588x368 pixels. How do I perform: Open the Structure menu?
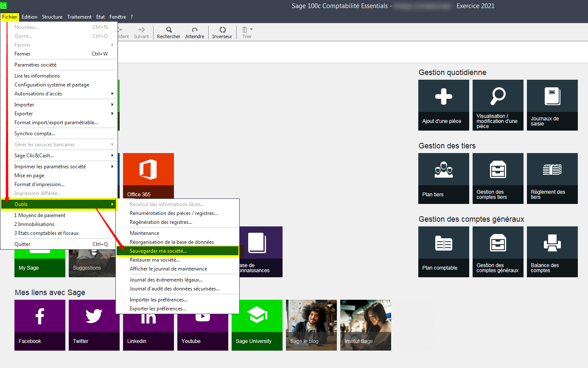[52, 17]
